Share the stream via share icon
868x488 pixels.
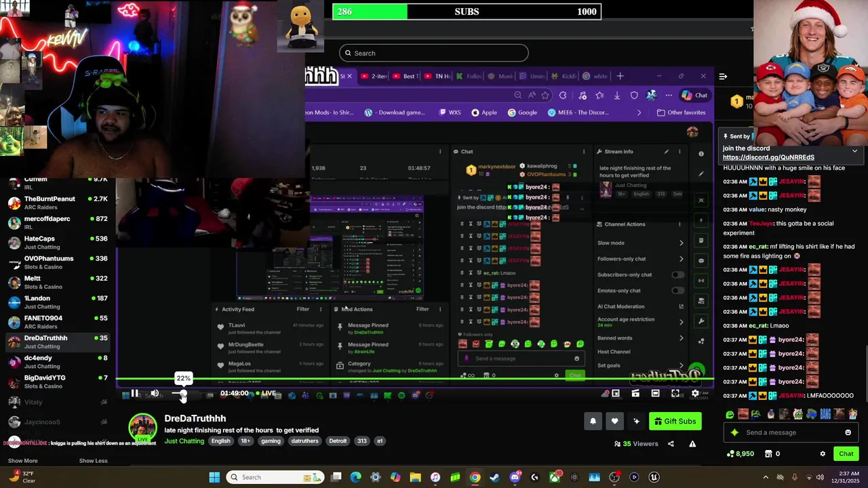(671, 444)
